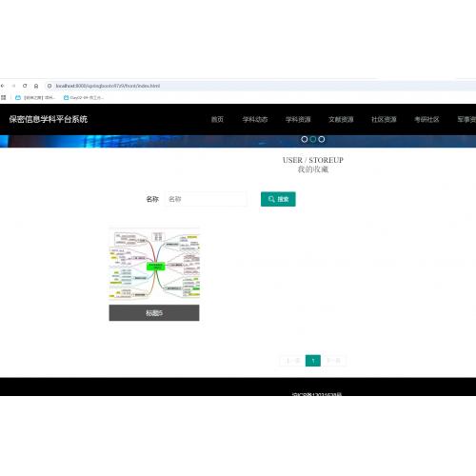The height and width of the screenshot is (476, 476).
Task: Click the site info icon in address bar
Action: coord(50,86)
